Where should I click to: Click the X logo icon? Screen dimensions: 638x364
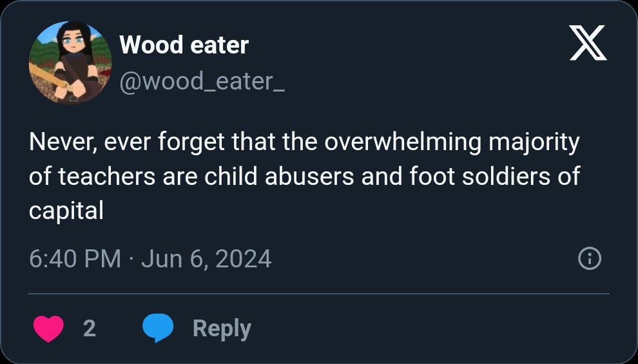pos(588,44)
